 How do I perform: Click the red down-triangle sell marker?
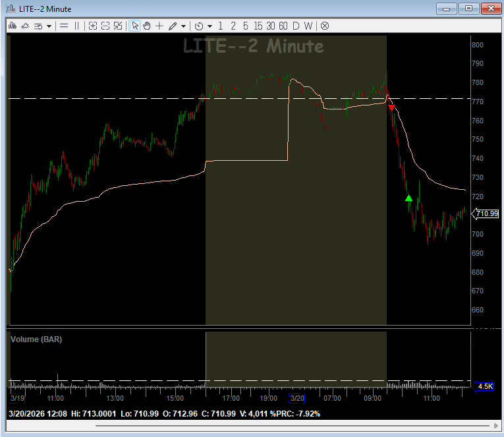[x=391, y=107]
